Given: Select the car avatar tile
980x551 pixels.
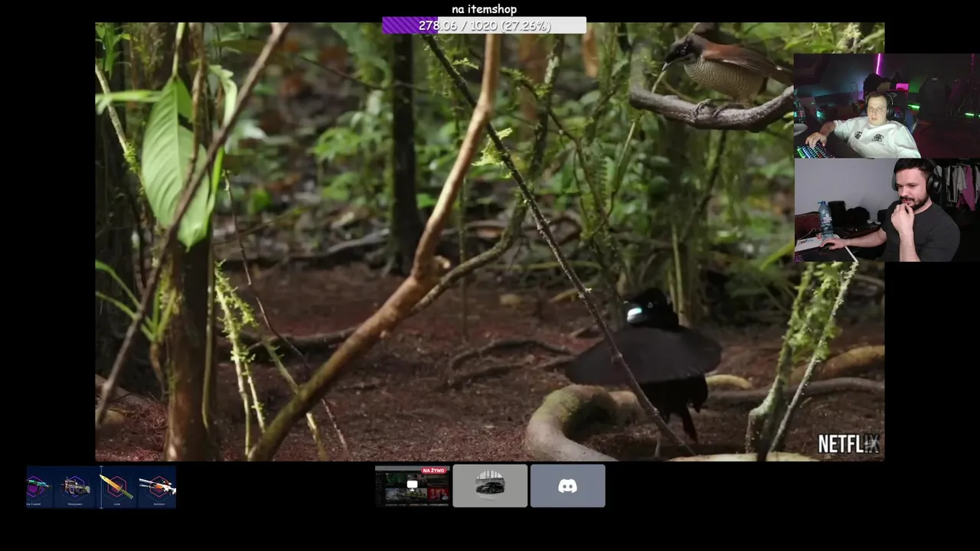Looking at the screenshot, I should click(490, 486).
